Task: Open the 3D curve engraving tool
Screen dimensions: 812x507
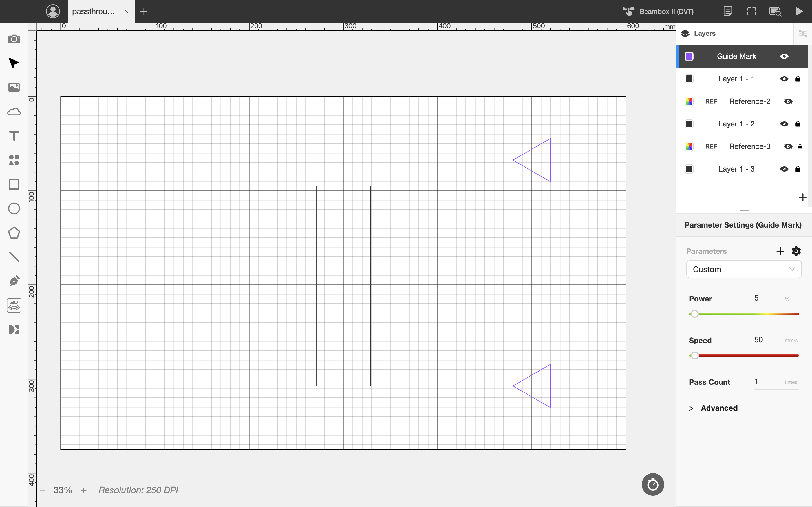Action: pyautogui.click(x=14, y=305)
